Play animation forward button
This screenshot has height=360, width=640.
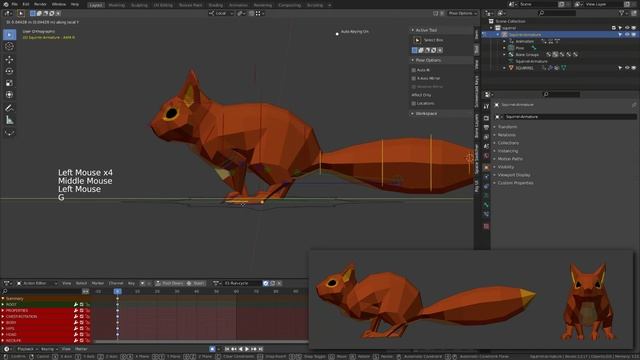point(247,349)
